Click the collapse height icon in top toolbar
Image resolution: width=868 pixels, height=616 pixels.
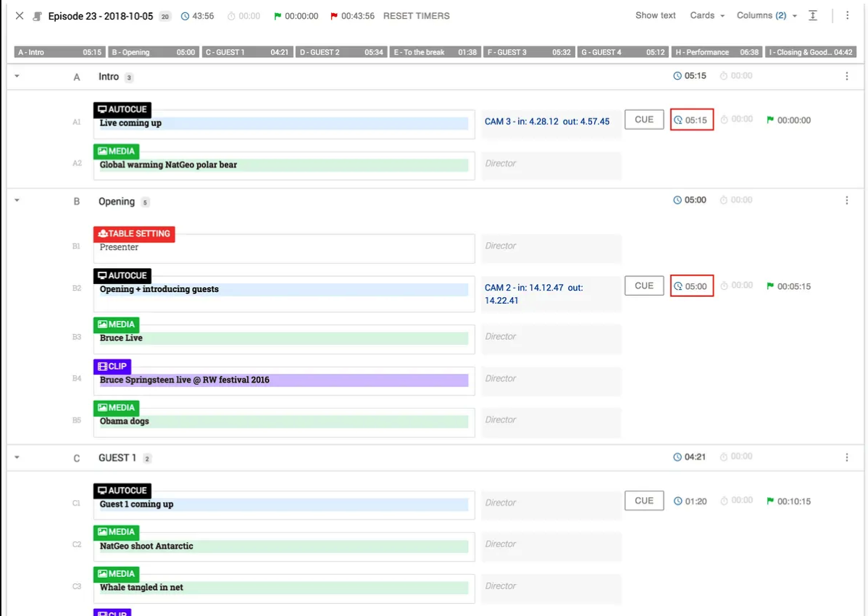point(813,15)
